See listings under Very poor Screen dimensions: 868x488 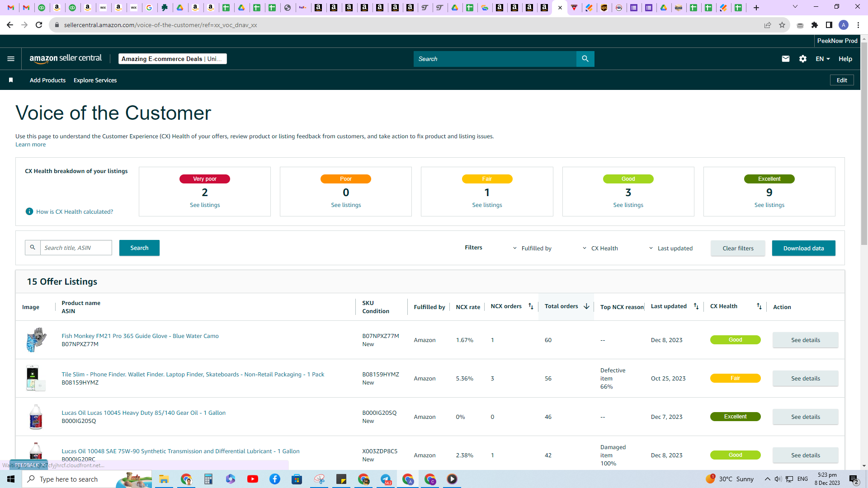click(x=205, y=205)
